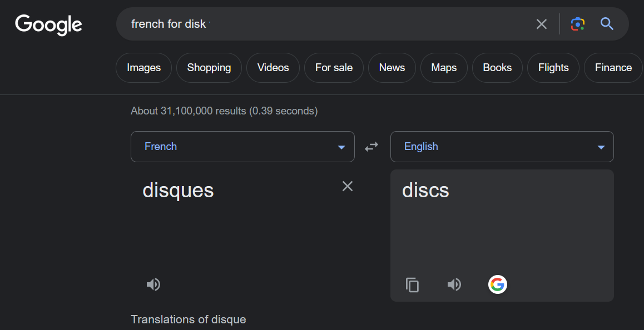Copy the English translation
Viewport: 644px width, 330px height.
[x=412, y=284]
